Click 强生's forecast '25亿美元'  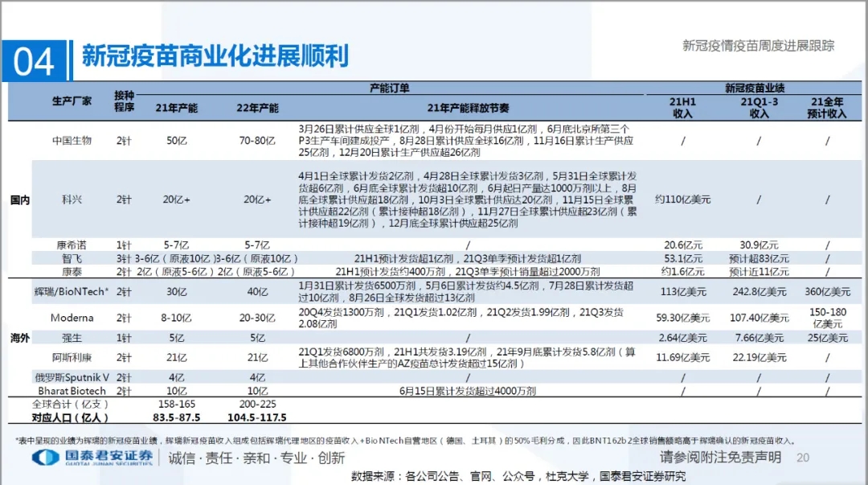pyautogui.click(x=827, y=338)
